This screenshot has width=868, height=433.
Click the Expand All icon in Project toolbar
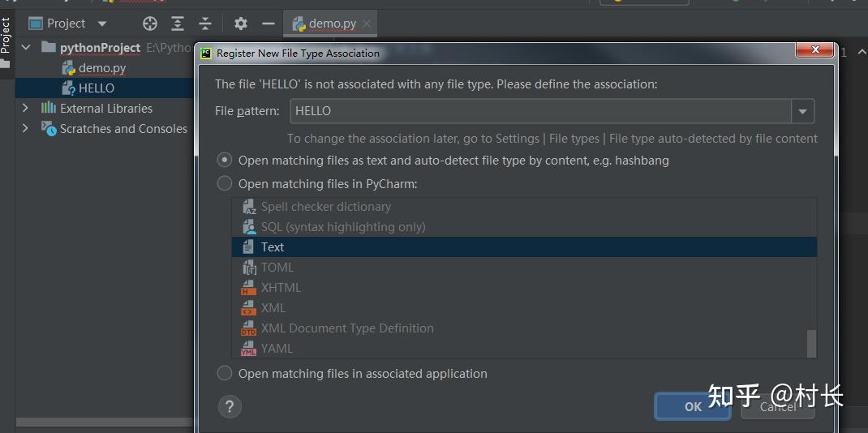point(178,24)
